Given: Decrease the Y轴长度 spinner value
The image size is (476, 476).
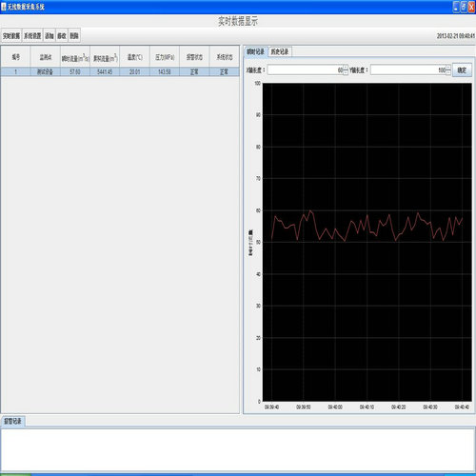Looking at the screenshot, I should click(x=448, y=72).
